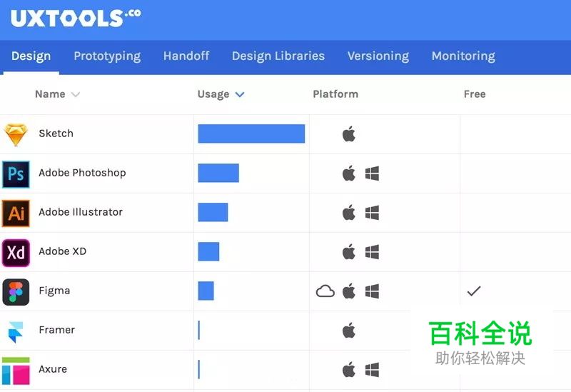Switch to the Prototyping tab

coord(107,56)
